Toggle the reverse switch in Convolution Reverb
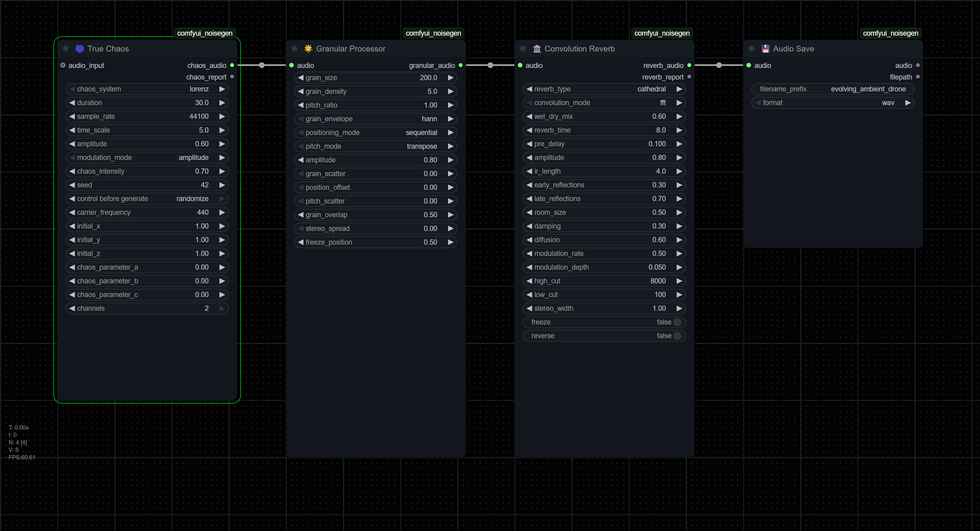 click(x=677, y=336)
